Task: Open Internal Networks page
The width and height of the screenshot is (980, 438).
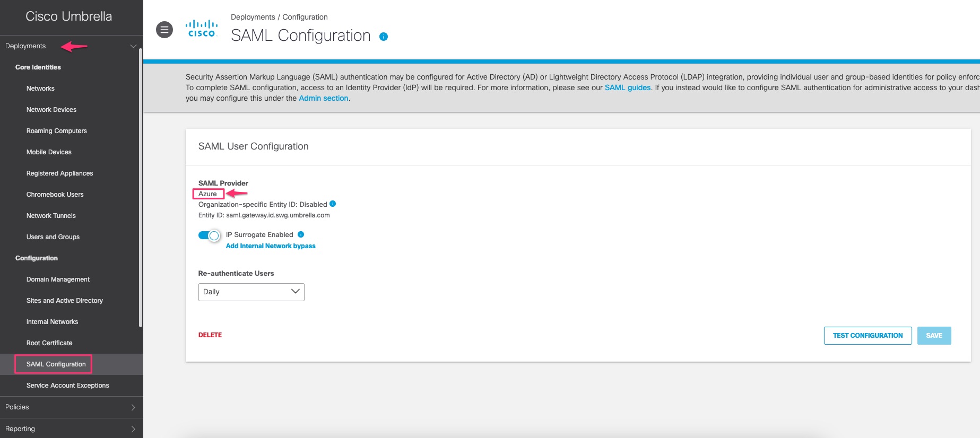Action: pyautogui.click(x=52, y=322)
